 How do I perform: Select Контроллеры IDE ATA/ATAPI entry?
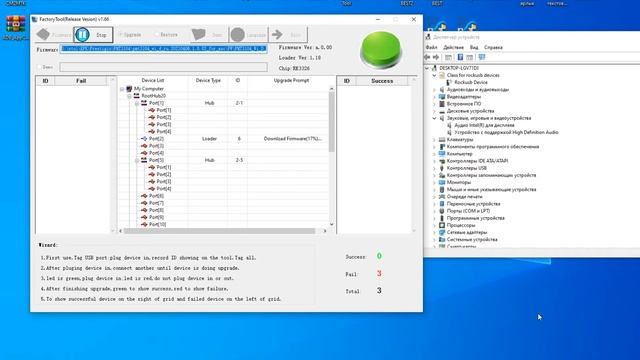(477, 161)
